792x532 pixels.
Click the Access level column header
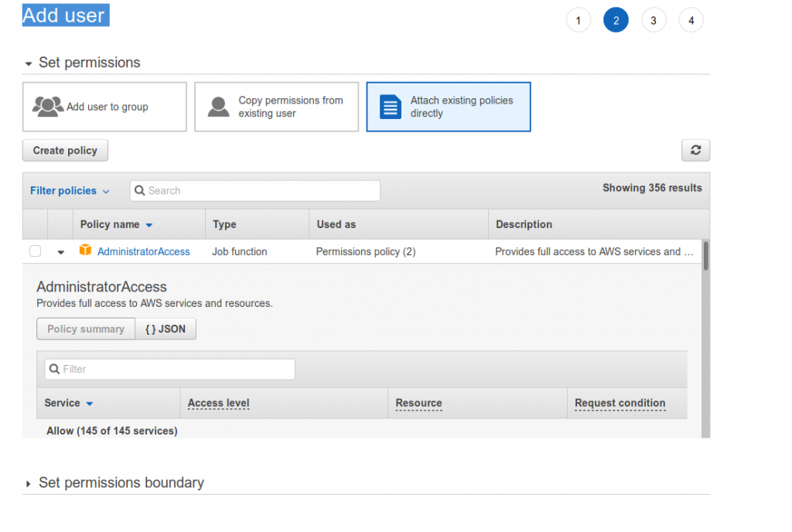tap(219, 404)
